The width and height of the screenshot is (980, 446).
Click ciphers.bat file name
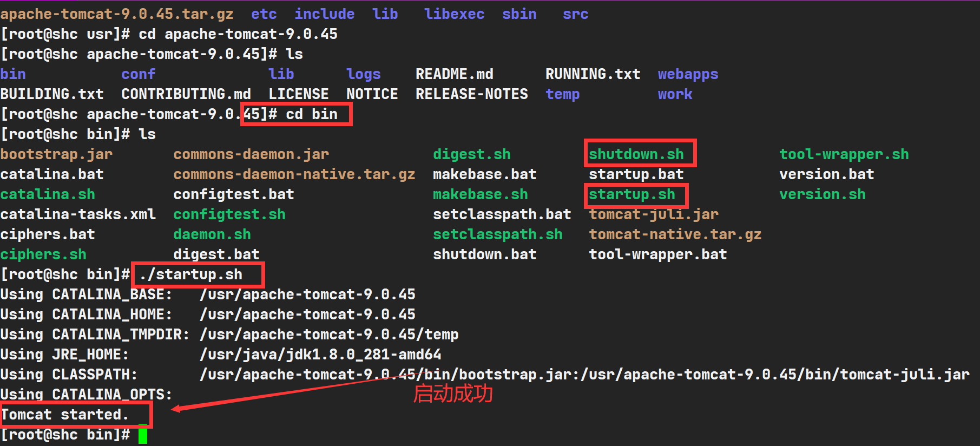click(48, 234)
